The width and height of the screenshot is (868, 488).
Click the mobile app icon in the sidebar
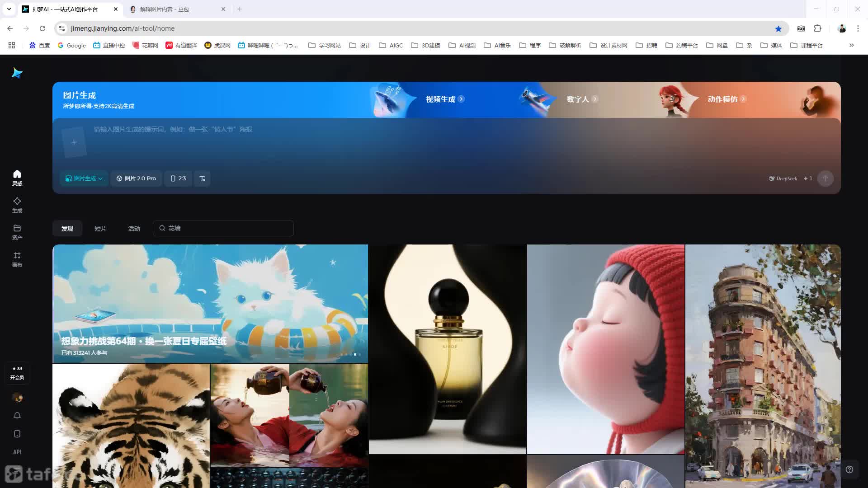17,434
